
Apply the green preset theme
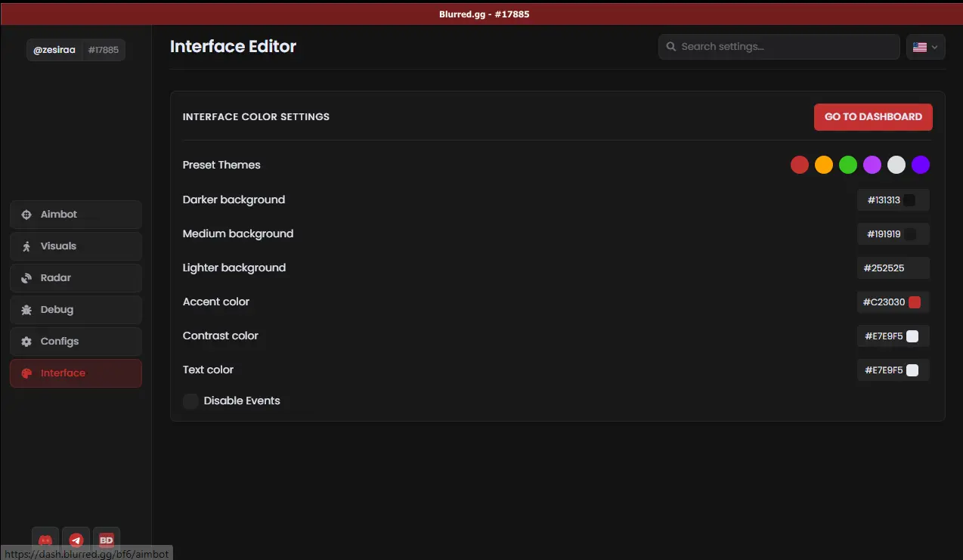(848, 165)
